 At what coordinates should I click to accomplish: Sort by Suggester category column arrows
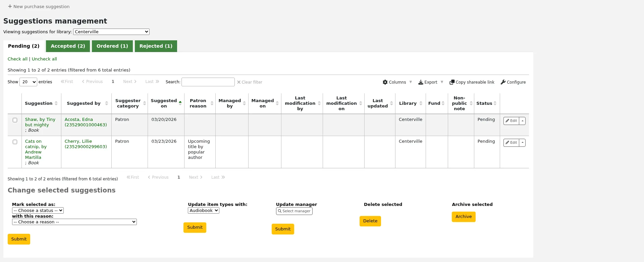pyautogui.click(x=145, y=103)
